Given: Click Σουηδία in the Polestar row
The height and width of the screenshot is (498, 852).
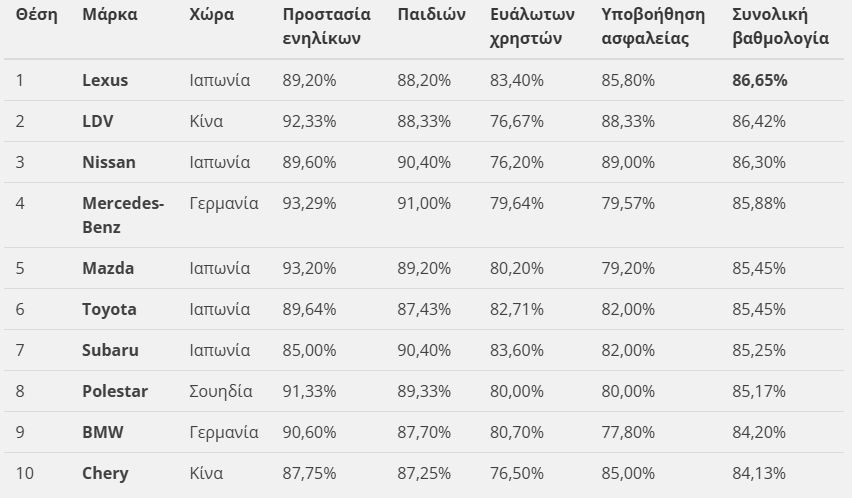Looking at the screenshot, I should coord(221,391).
